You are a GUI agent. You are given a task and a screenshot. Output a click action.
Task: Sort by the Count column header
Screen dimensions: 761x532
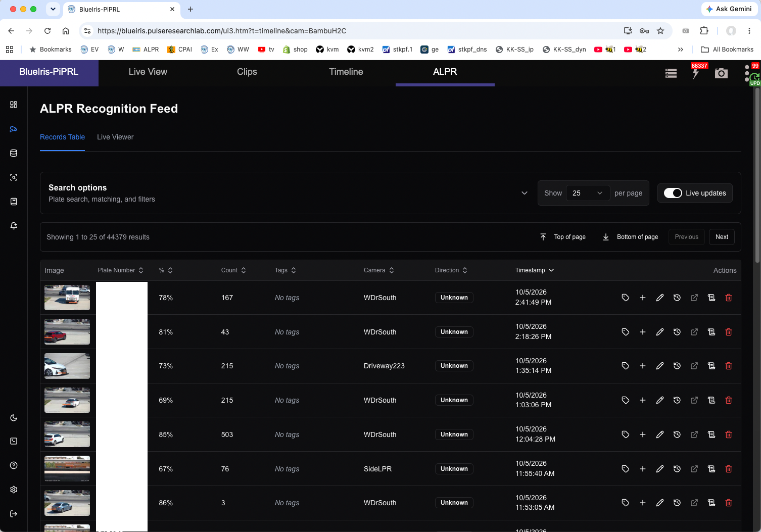click(x=233, y=270)
